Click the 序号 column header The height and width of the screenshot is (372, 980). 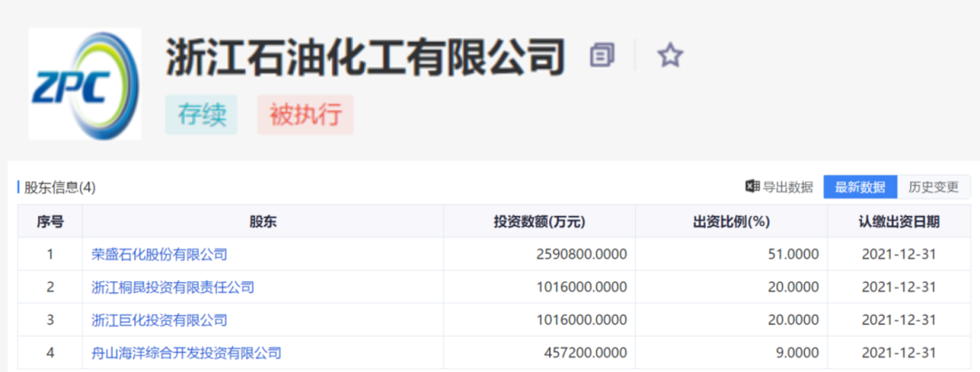click(x=50, y=221)
